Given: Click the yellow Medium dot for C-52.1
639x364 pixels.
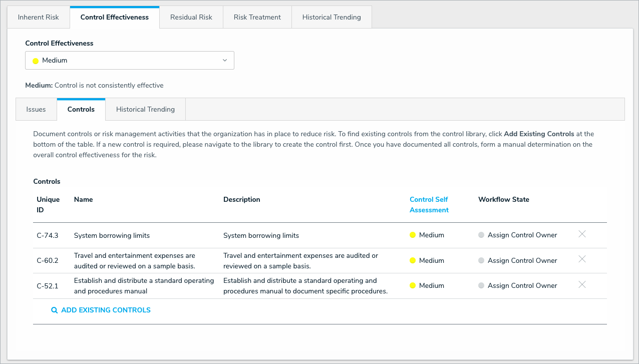Looking at the screenshot, I should coord(413,285).
